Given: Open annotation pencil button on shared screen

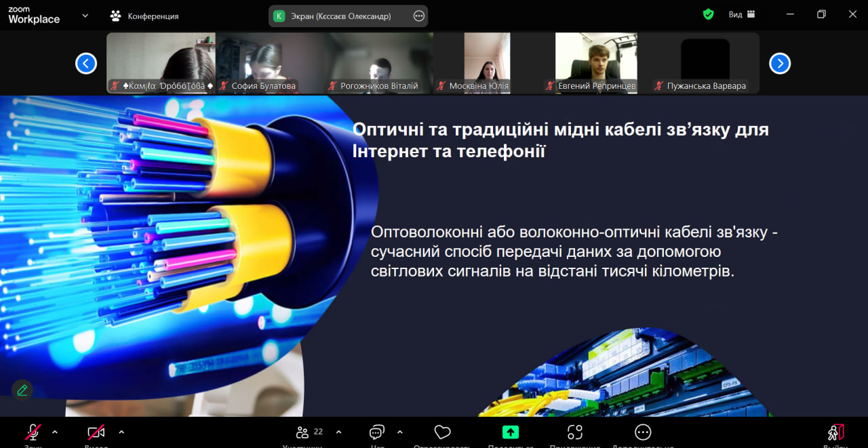Looking at the screenshot, I should pyautogui.click(x=22, y=390).
